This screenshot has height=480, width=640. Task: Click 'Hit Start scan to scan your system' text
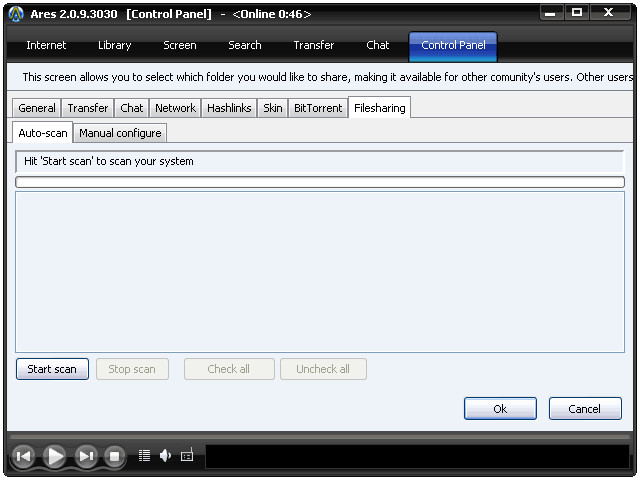tap(109, 161)
